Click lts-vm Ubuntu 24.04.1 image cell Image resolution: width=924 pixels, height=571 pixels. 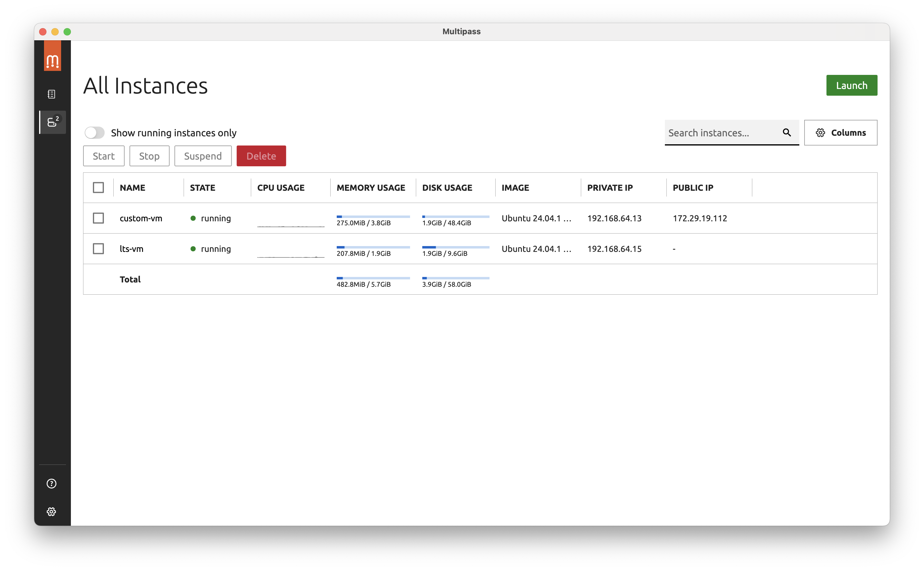(x=536, y=249)
